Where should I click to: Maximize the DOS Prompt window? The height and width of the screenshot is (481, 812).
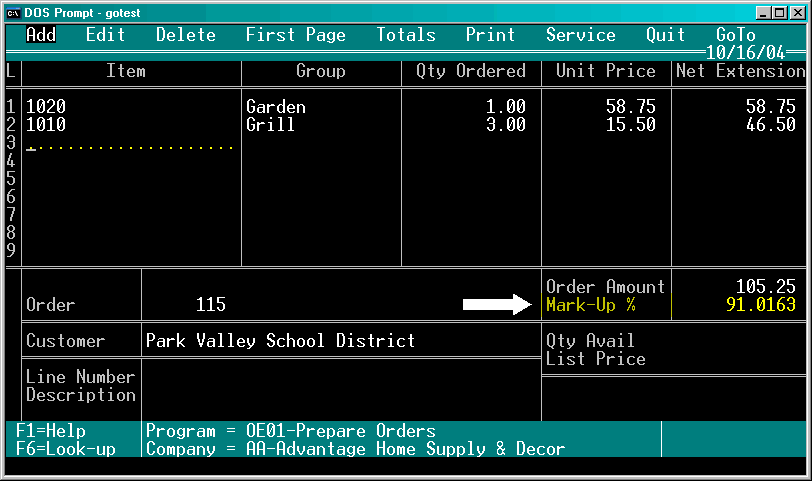pos(779,13)
